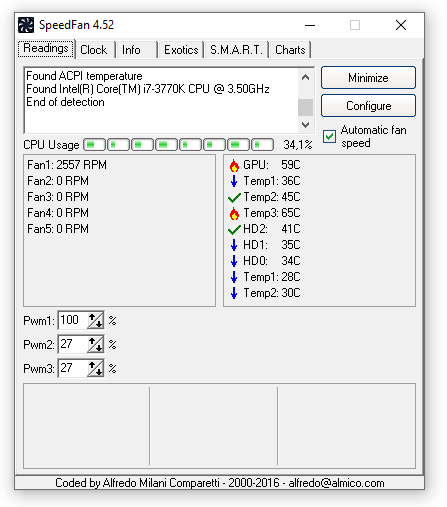Select the Fan2: 0 RPM reading
This screenshot has width=447, height=507.
58,181
